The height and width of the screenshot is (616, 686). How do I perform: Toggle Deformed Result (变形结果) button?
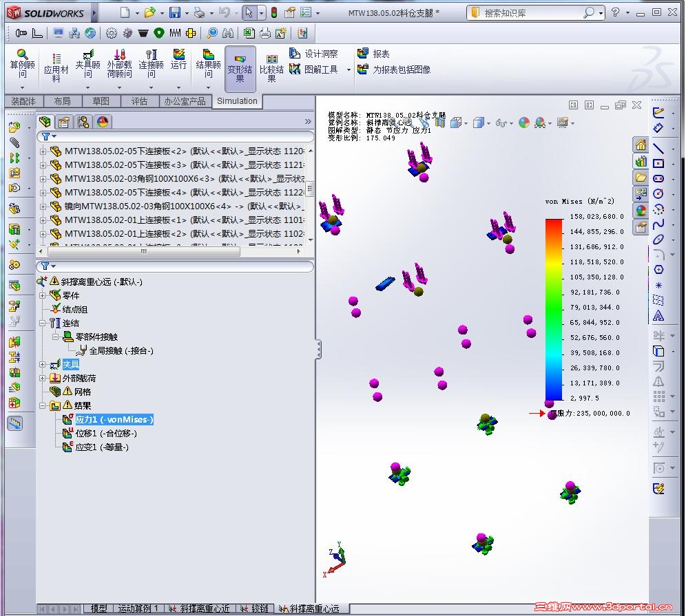pyautogui.click(x=240, y=69)
